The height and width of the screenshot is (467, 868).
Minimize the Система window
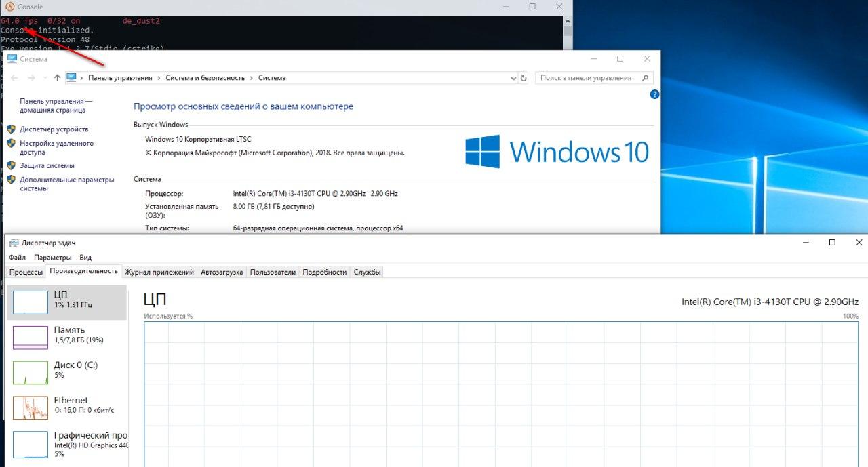[x=593, y=59]
